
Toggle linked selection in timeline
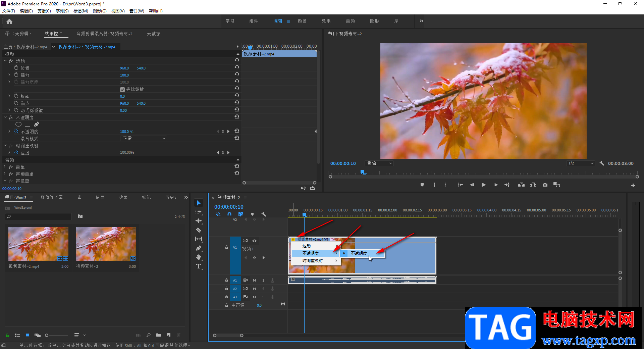[241, 214]
